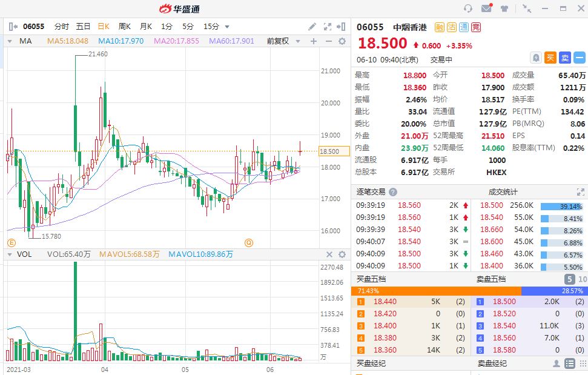The image size is (588, 375).
Task: Click the compact mode arrows icon
Action: (527, 8)
